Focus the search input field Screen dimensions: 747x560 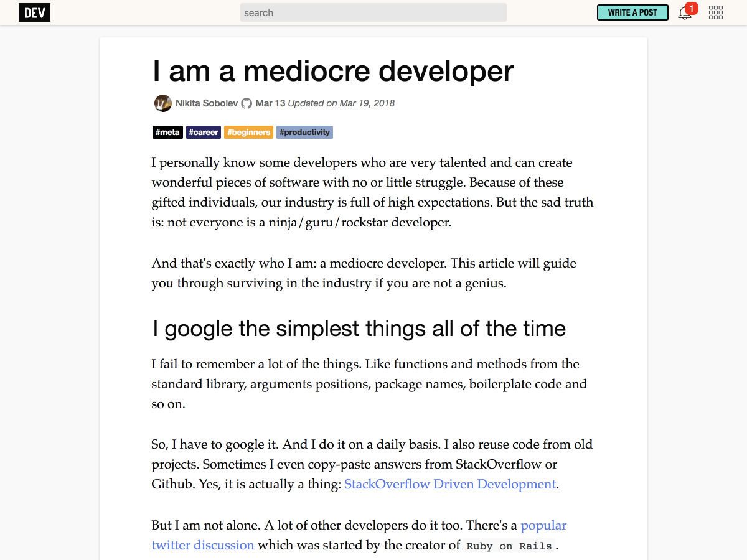point(374,12)
